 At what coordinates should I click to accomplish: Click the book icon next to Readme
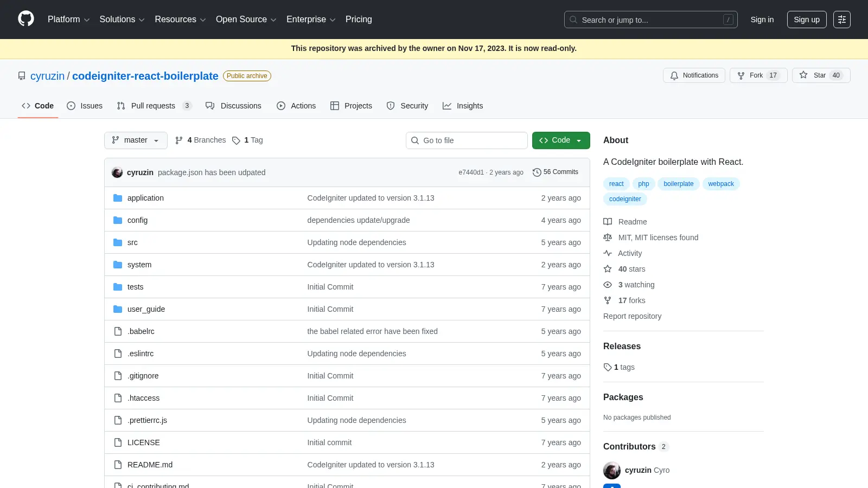coord(608,222)
